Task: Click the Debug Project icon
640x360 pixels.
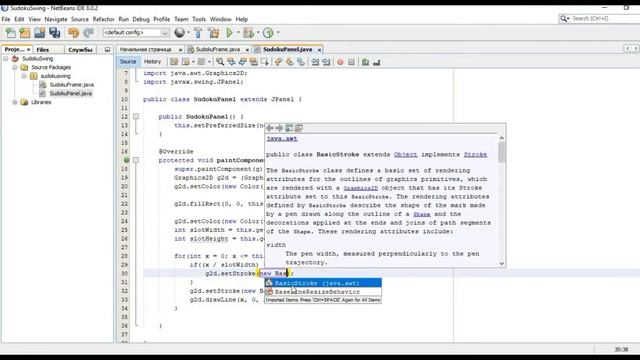Action: (x=248, y=33)
